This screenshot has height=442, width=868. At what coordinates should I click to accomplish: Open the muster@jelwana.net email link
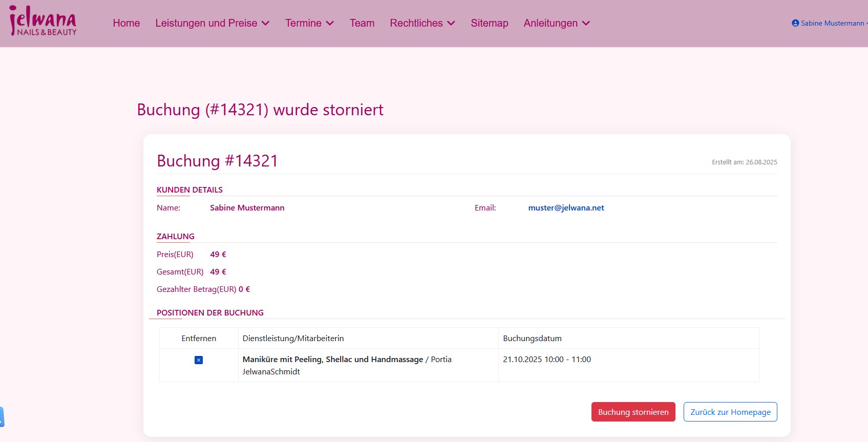[x=566, y=208]
